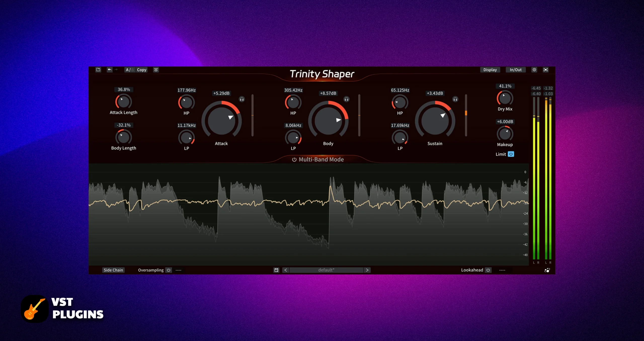Open the preset folder icon
The image size is (644, 341).
pos(98,70)
